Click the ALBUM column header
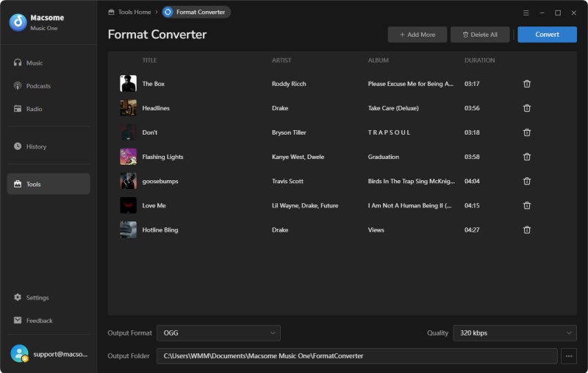 [379, 60]
